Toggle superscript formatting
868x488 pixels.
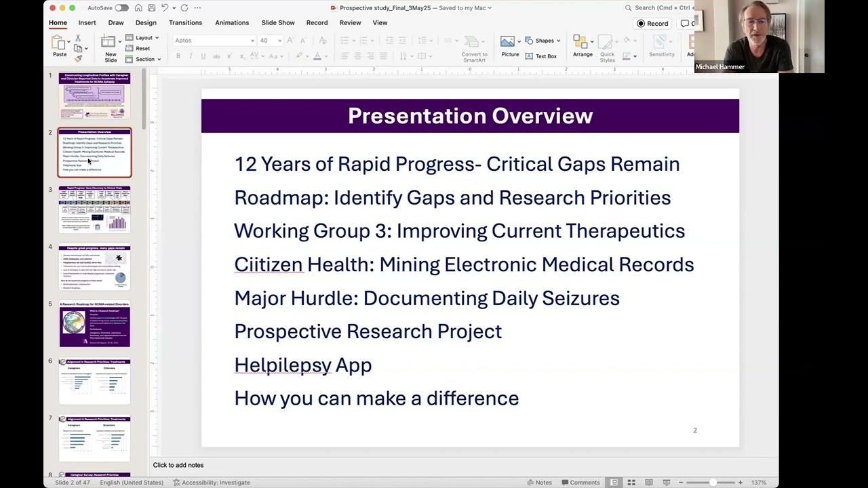click(x=231, y=56)
